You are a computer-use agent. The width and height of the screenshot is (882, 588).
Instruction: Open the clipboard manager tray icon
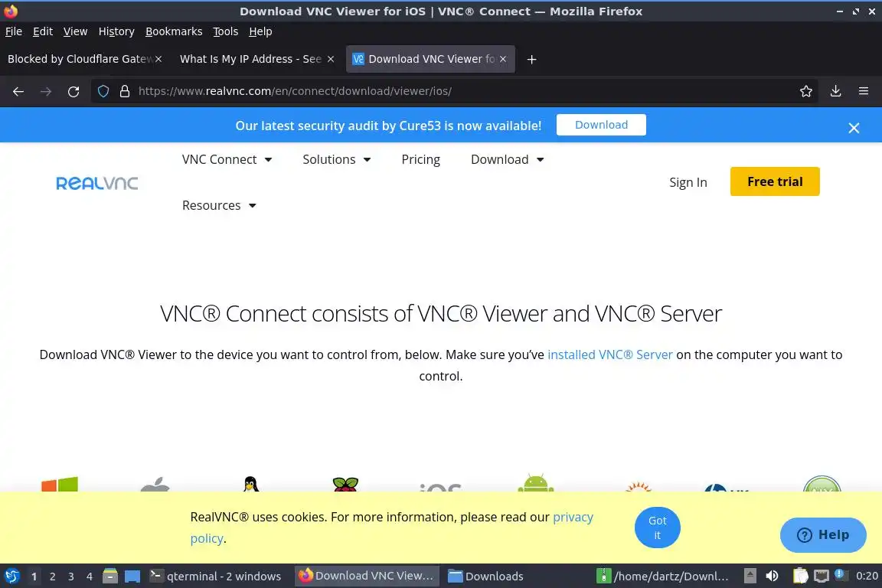(800, 576)
